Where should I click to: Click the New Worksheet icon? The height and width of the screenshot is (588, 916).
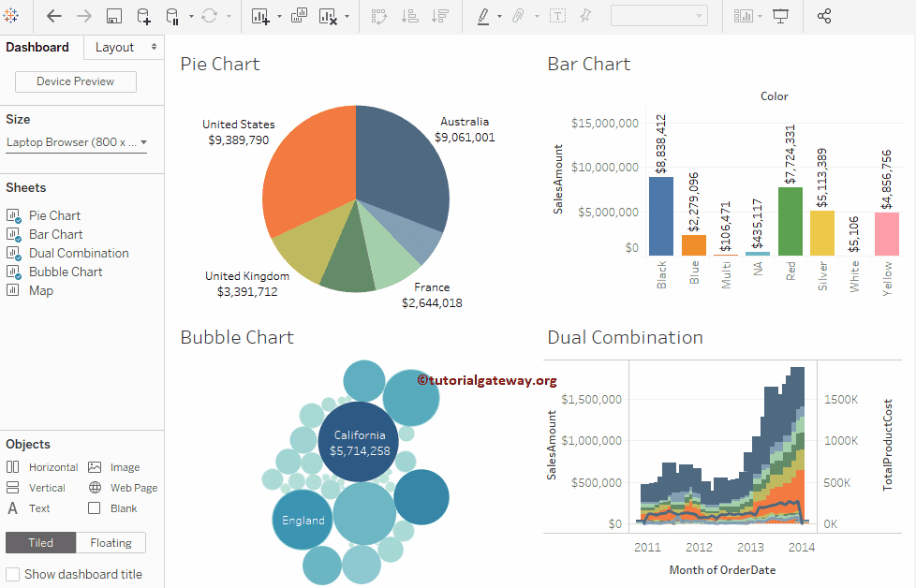259,16
